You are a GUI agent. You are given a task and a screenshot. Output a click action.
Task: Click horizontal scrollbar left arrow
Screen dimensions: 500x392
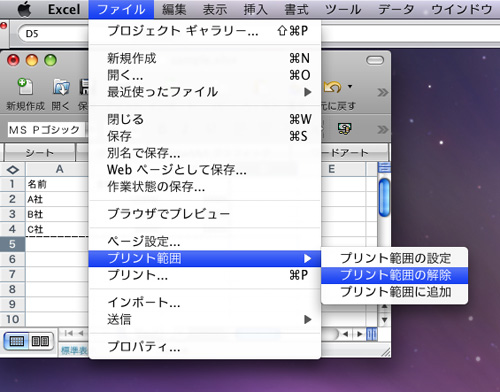pyautogui.click(x=346, y=334)
